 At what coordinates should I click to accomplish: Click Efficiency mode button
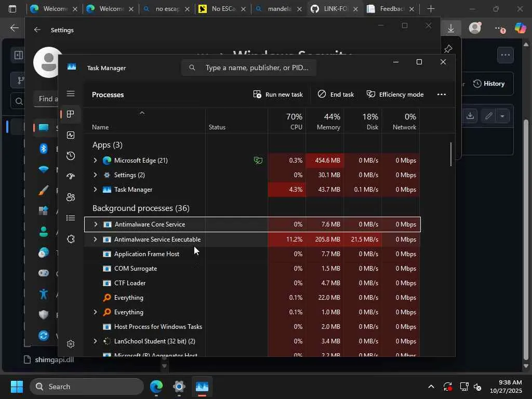pos(395,95)
